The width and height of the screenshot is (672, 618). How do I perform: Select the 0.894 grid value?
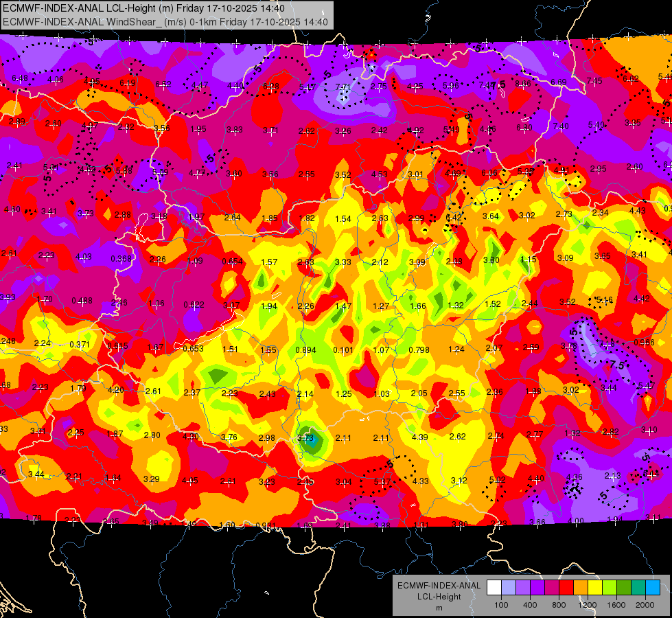pos(305,350)
